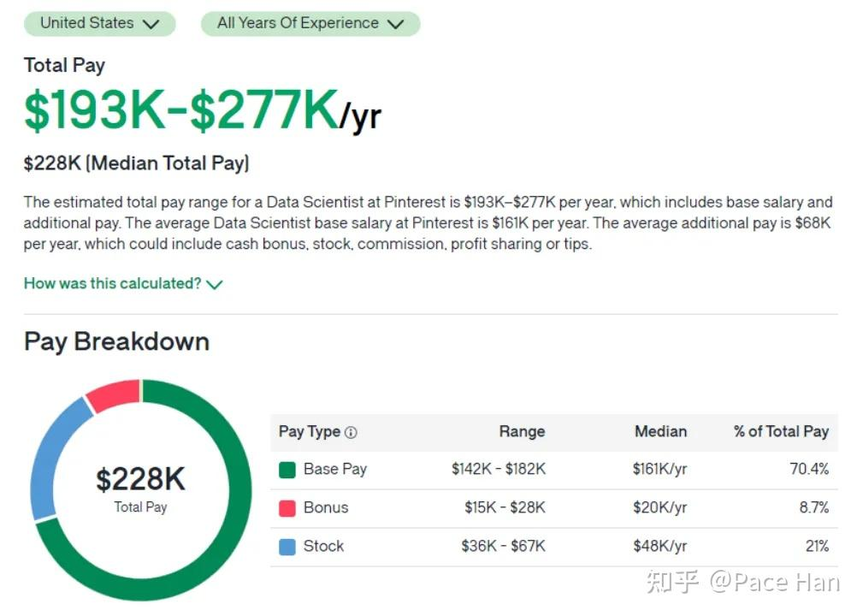Select the Stock row label
Image resolution: width=863 pixels, height=616 pixels.
tap(323, 546)
